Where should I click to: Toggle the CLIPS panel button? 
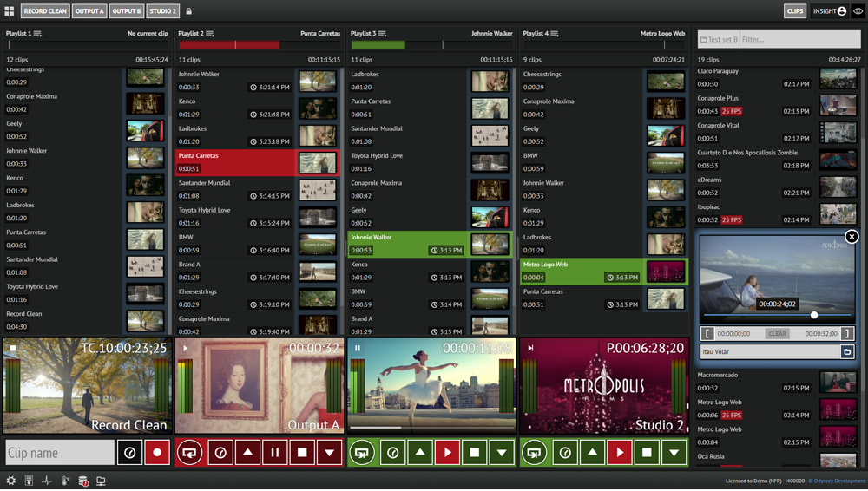[x=795, y=11]
